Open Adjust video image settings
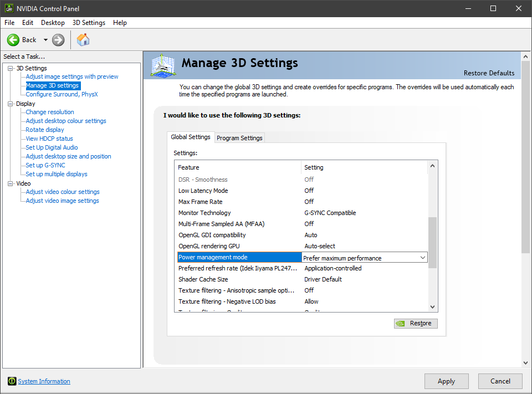 tap(63, 201)
